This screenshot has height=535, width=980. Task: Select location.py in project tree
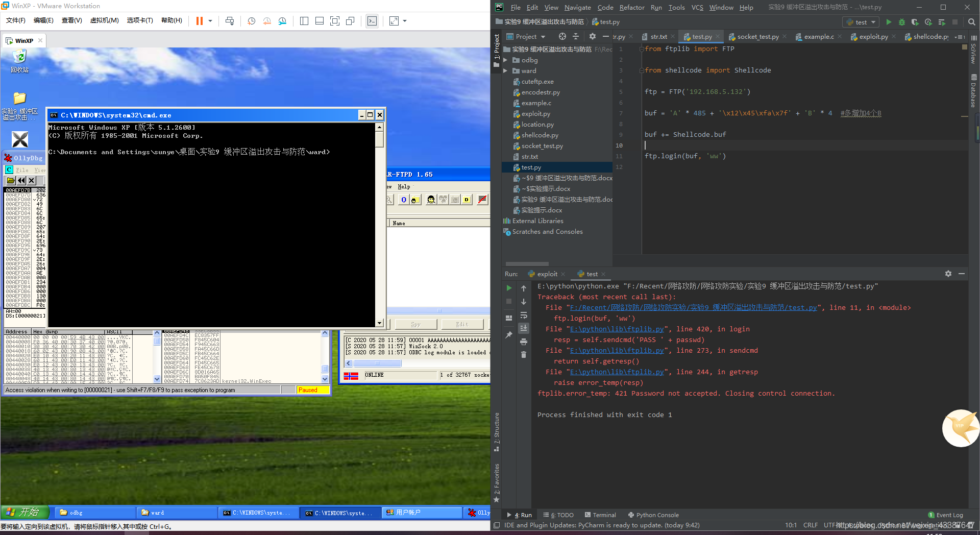pyautogui.click(x=537, y=125)
